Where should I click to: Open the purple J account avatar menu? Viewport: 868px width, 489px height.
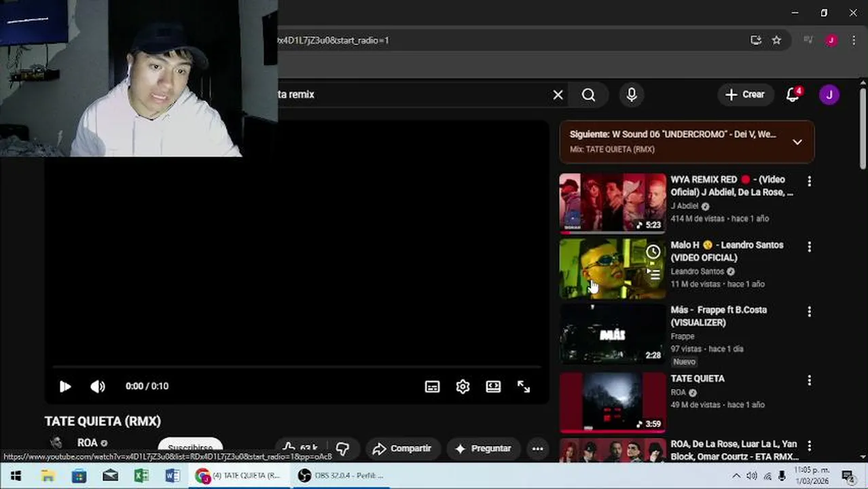tap(829, 94)
